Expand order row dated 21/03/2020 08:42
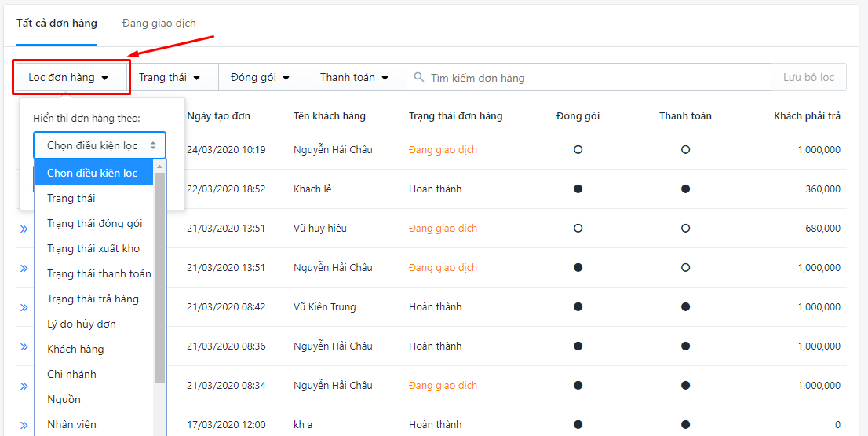 click(x=24, y=307)
